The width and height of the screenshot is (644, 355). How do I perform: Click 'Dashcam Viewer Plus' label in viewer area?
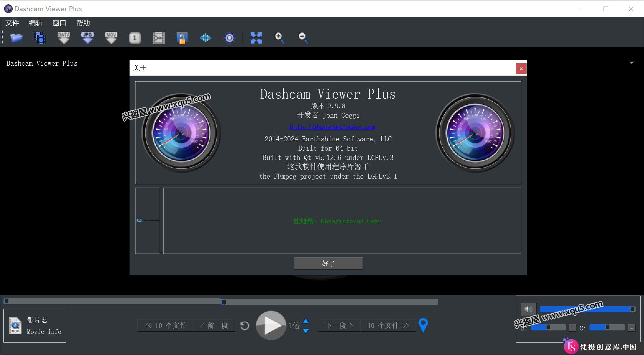(42, 63)
